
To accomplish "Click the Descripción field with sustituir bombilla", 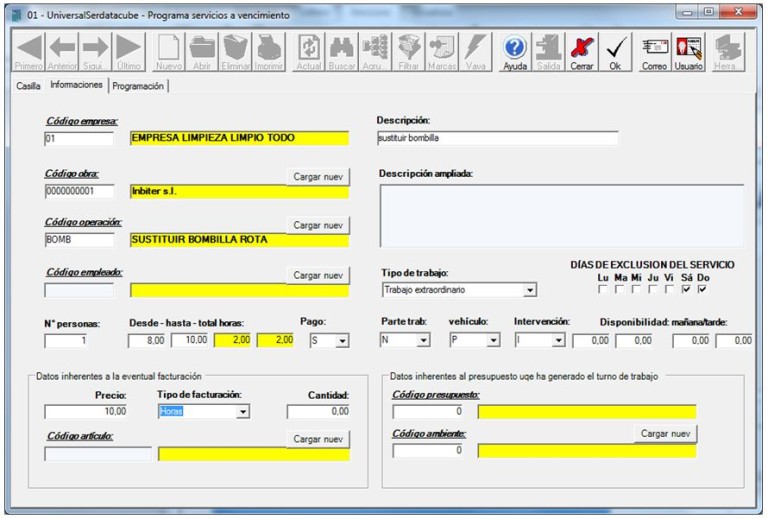I will 498,138.
